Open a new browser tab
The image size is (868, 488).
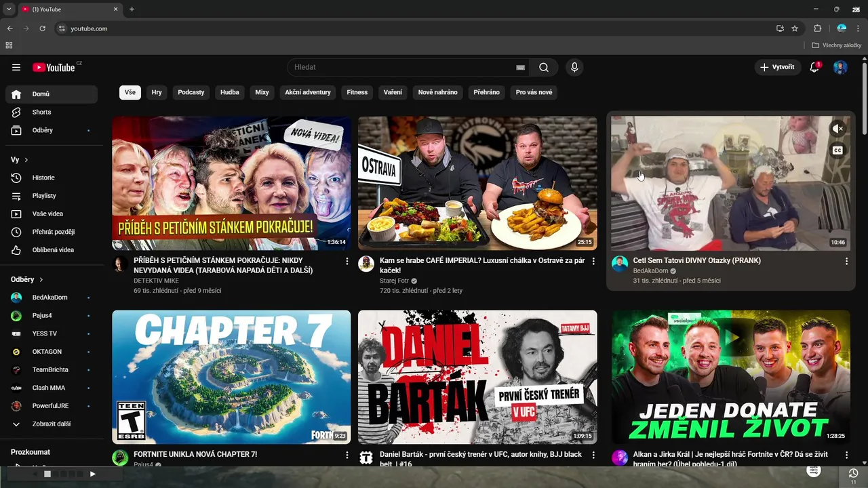pos(132,9)
